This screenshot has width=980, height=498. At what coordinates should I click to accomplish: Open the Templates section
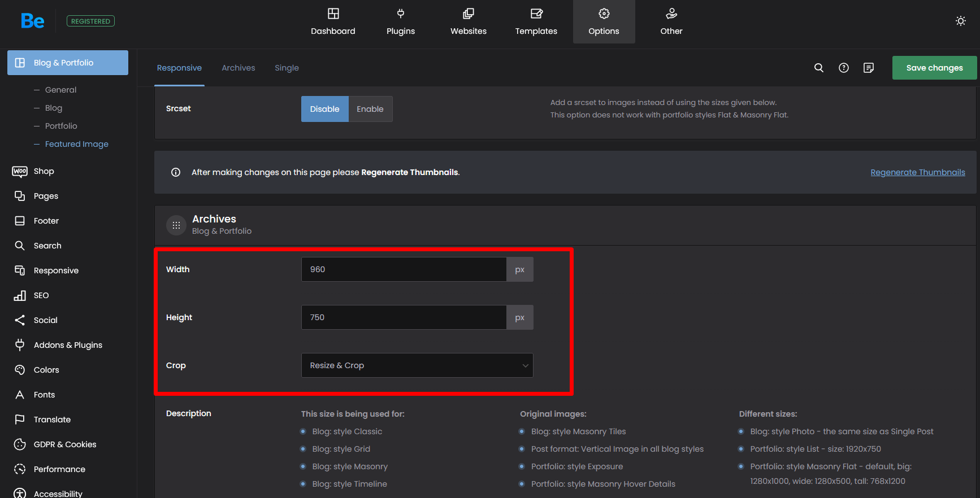(x=536, y=22)
